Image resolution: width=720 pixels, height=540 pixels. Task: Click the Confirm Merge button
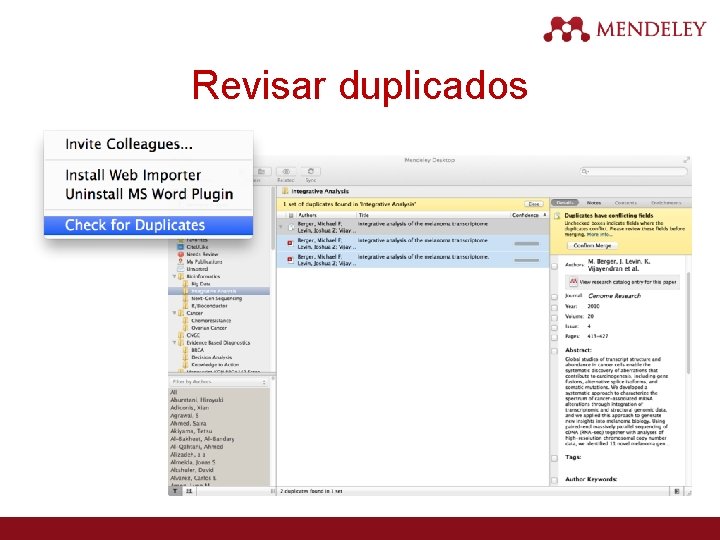(592, 246)
